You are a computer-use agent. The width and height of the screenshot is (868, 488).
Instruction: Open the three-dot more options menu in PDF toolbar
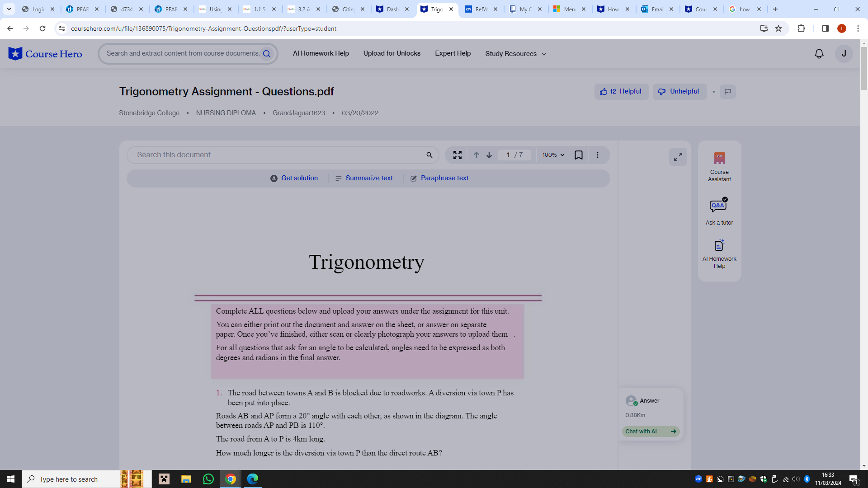click(x=597, y=155)
